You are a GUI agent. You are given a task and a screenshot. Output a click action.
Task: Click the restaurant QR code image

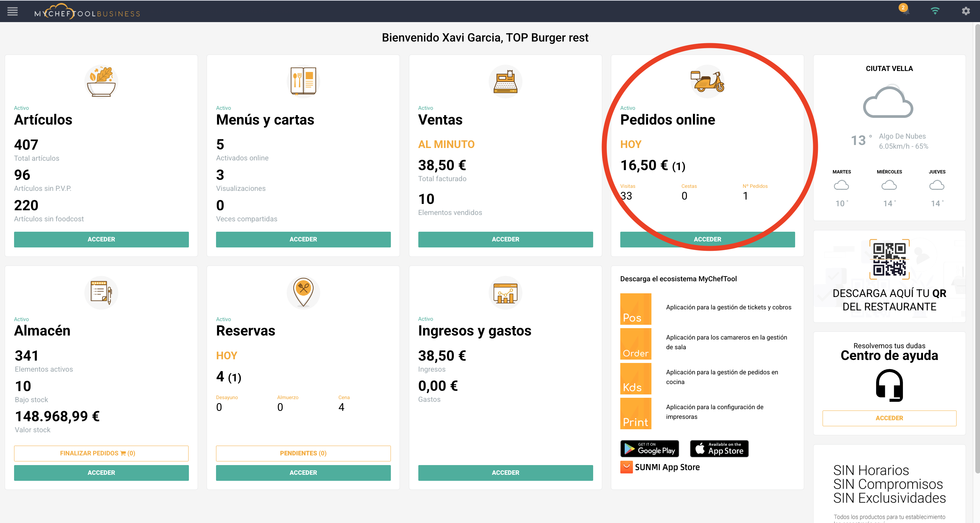889,259
